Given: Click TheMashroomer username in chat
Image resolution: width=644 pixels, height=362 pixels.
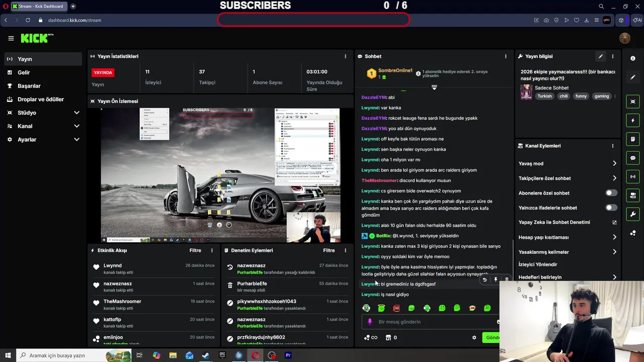Looking at the screenshot, I should (379, 180).
